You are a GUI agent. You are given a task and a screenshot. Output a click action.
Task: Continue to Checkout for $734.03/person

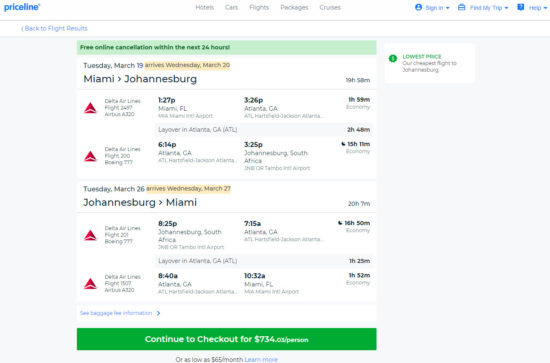click(x=227, y=339)
